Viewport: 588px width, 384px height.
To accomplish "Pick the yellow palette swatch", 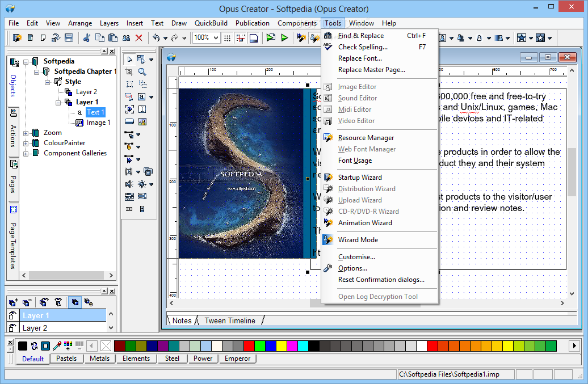I will tap(282, 346).
